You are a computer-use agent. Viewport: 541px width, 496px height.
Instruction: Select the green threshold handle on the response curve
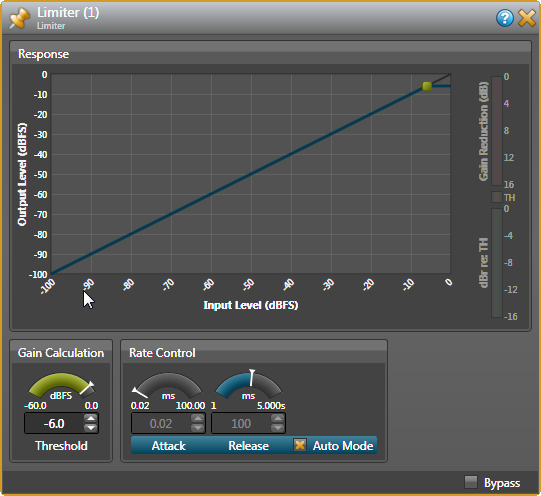(x=427, y=86)
